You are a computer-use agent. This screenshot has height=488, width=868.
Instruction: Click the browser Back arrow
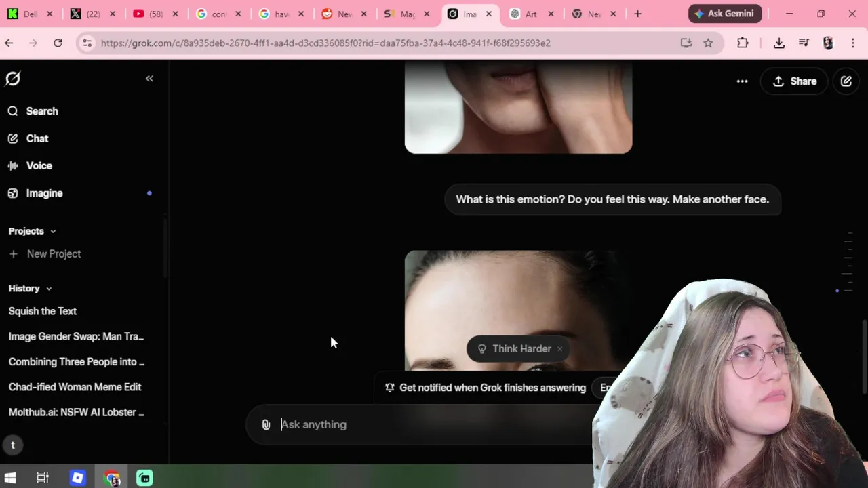[x=9, y=43]
